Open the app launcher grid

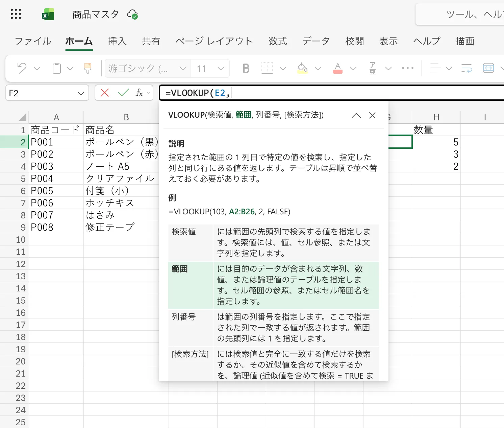(x=16, y=14)
